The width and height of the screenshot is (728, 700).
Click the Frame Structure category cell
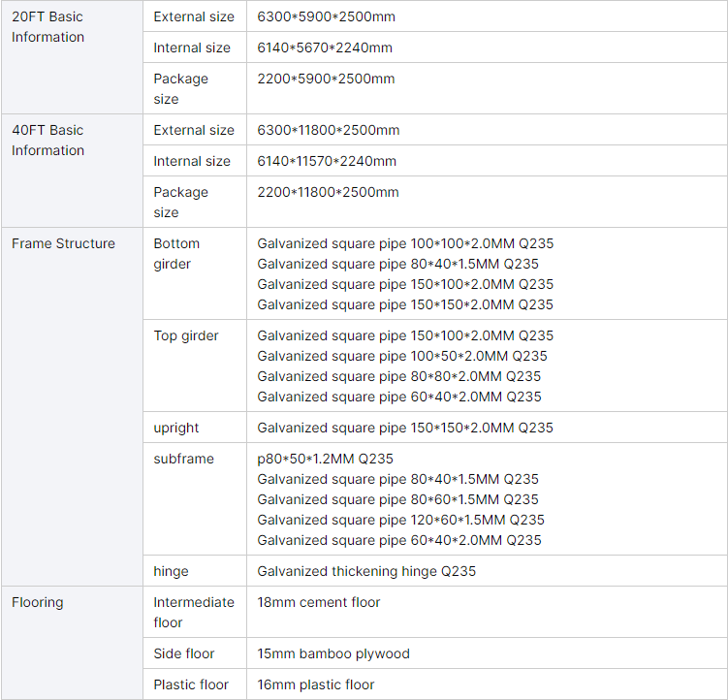pos(63,243)
